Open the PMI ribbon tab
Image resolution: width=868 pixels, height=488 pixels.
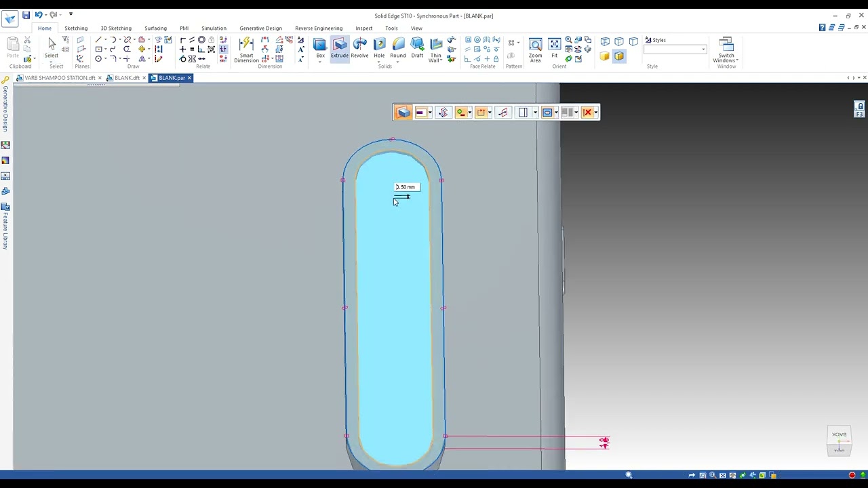point(184,28)
